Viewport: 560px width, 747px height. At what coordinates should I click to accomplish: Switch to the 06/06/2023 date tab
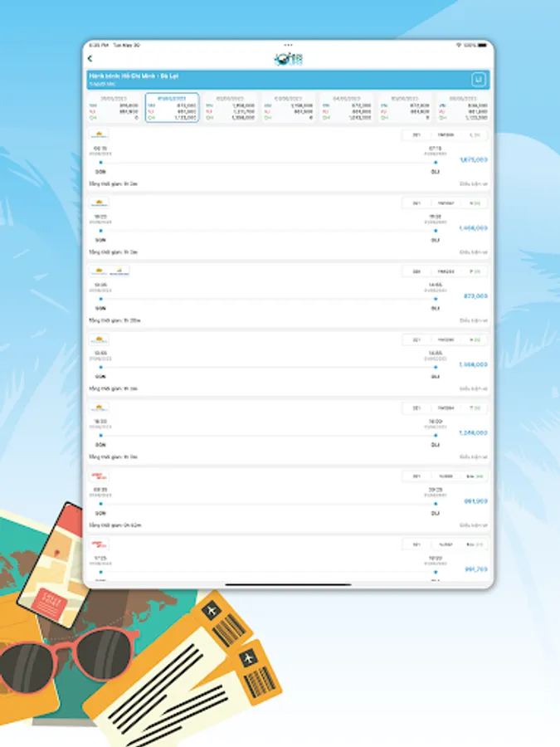tap(463, 108)
